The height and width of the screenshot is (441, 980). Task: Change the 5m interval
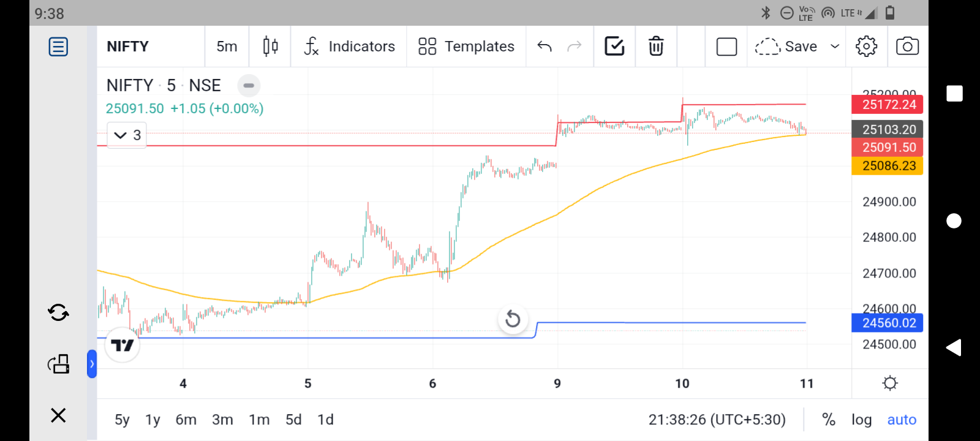[x=227, y=47]
